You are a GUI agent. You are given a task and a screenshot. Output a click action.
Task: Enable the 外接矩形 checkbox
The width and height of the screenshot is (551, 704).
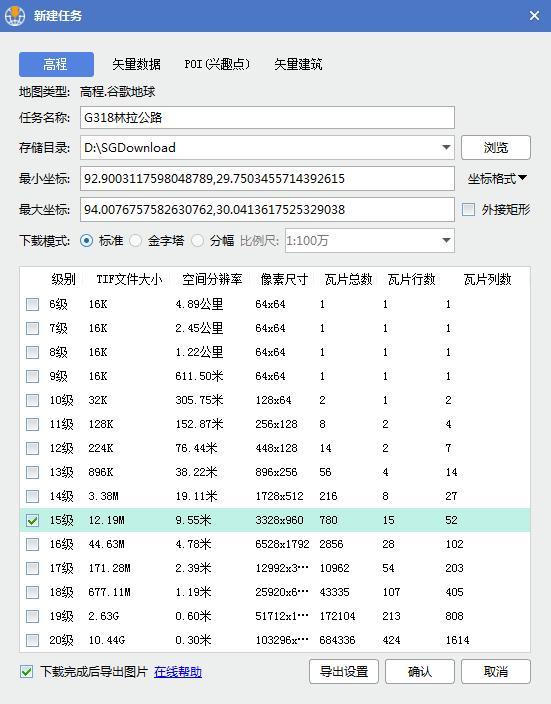click(x=468, y=209)
